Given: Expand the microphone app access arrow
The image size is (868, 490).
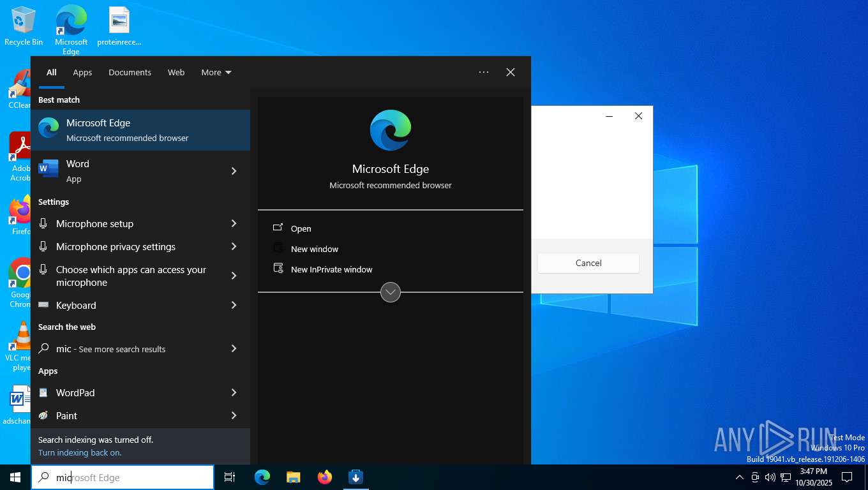Looking at the screenshot, I should 234,276.
